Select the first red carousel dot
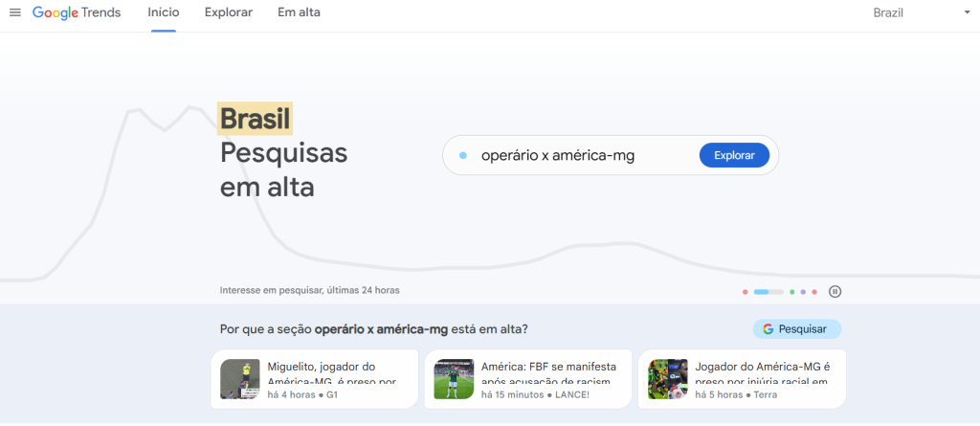Screen dimensions: 980x426 (x=745, y=292)
